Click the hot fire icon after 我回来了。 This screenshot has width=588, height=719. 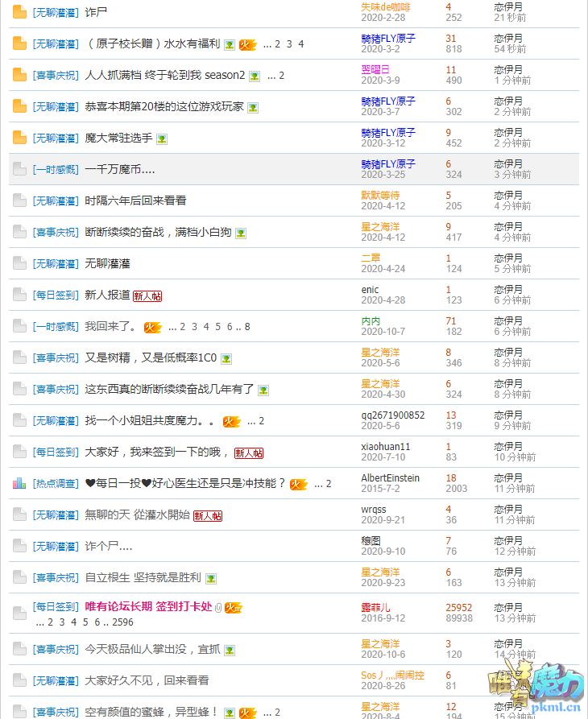[152, 327]
